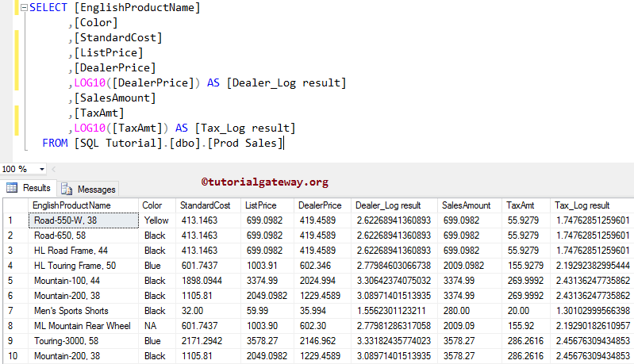Click the [Dealer_Log result] alias in query

coord(286,82)
